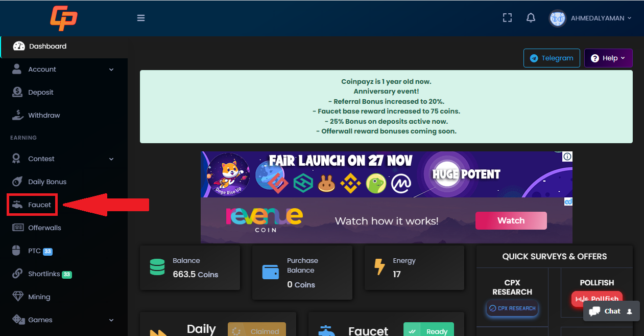Click the Contest medal icon
The height and width of the screenshot is (336, 644).
coord(17,159)
